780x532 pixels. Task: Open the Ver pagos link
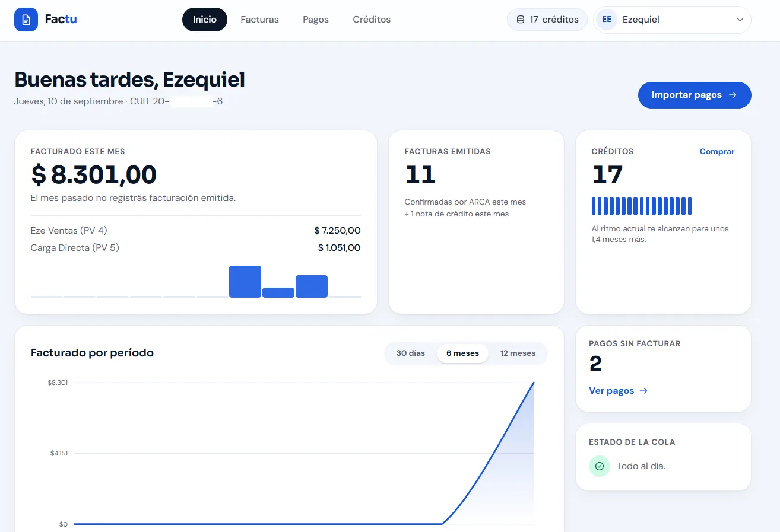618,391
